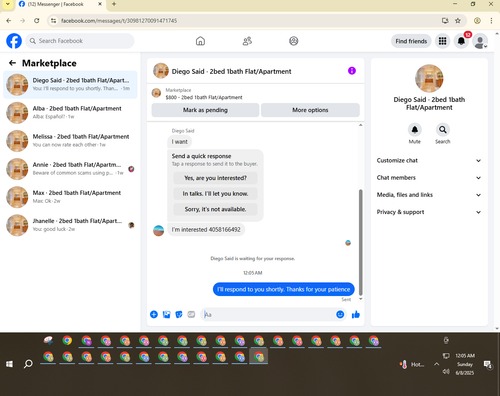Open the Facebook menu grid icon

tap(442, 41)
